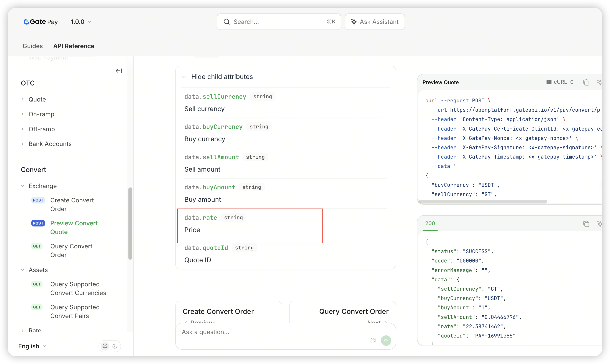Click the data.sellCurrency attribute name

click(x=215, y=97)
